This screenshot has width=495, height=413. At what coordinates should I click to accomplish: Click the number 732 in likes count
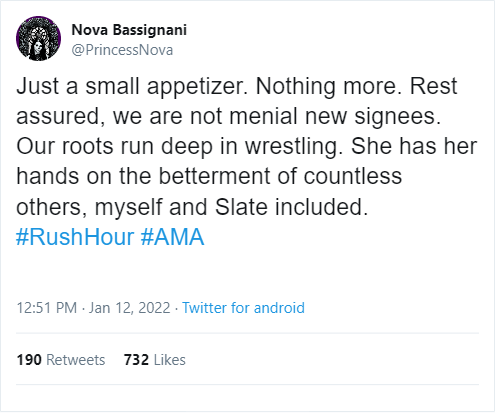136,360
